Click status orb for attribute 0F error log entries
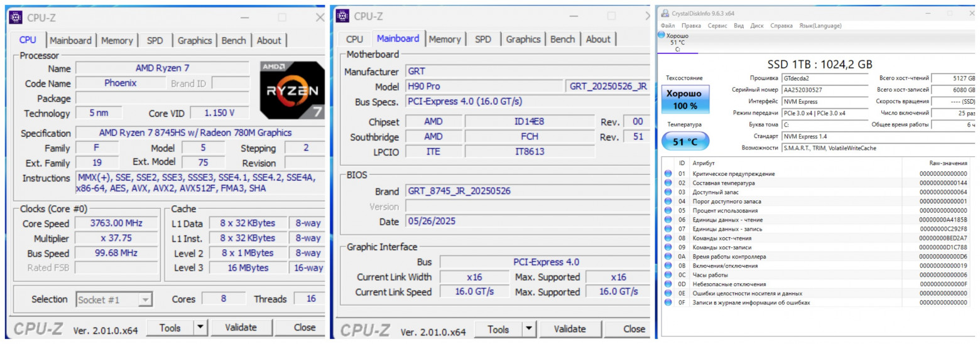Image resolution: width=980 pixels, height=344 pixels. (x=668, y=303)
